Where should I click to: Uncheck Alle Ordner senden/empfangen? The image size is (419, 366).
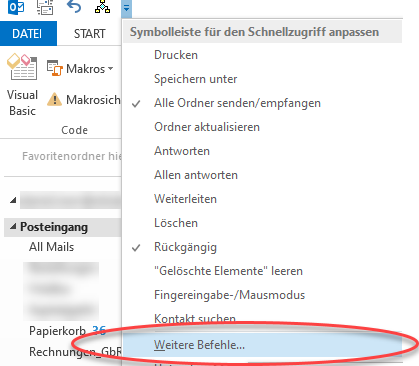(x=263, y=103)
